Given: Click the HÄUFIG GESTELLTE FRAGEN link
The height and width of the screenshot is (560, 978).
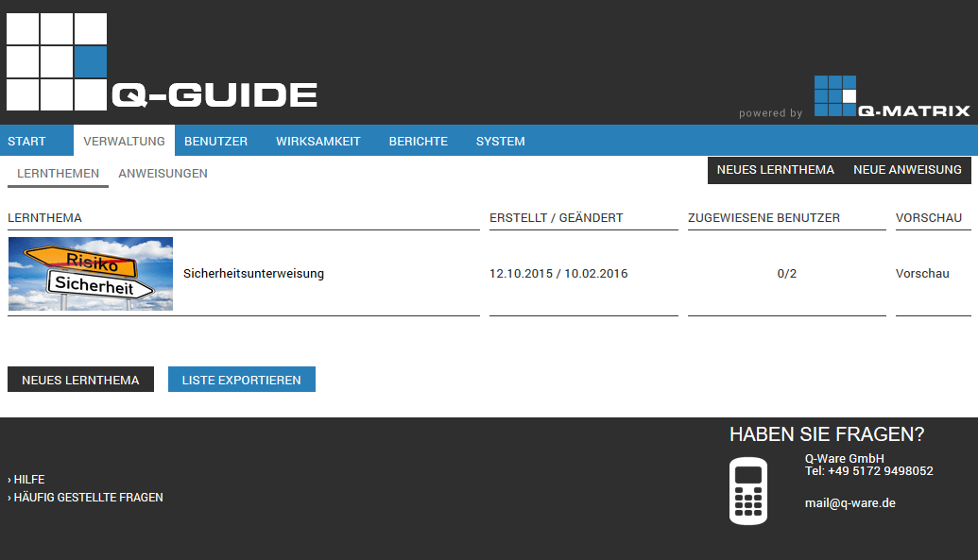Looking at the screenshot, I should (x=86, y=497).
